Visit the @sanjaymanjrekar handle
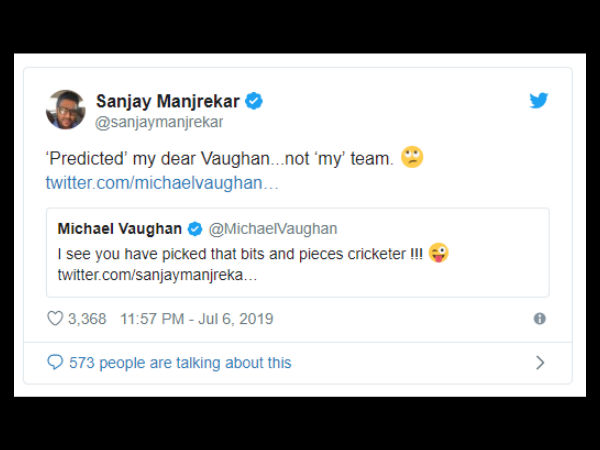 pyautogui.click(x=159, y=122)
